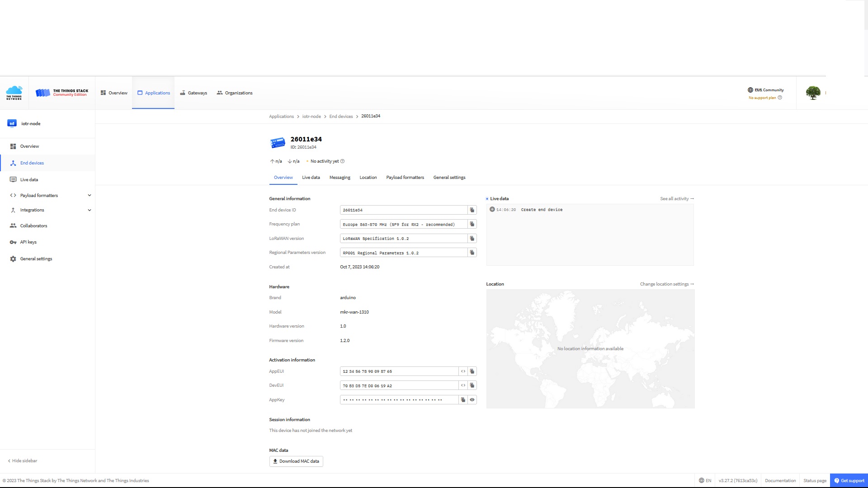Open the Documentation footer link

click(x=780, y=481)
